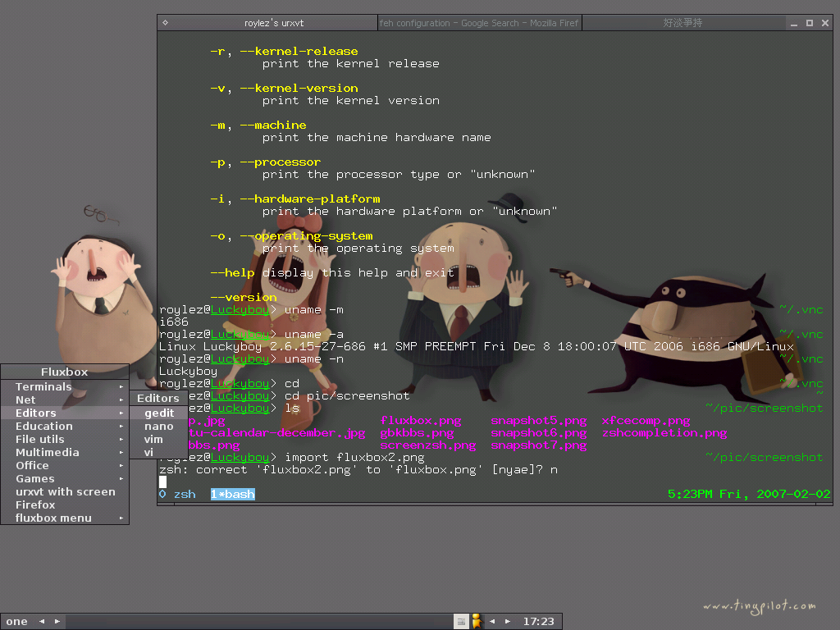The width and height of the screenshot is (840, 630).
Task: Expand the Net submenu arrow
Action: tap(121, 399)
